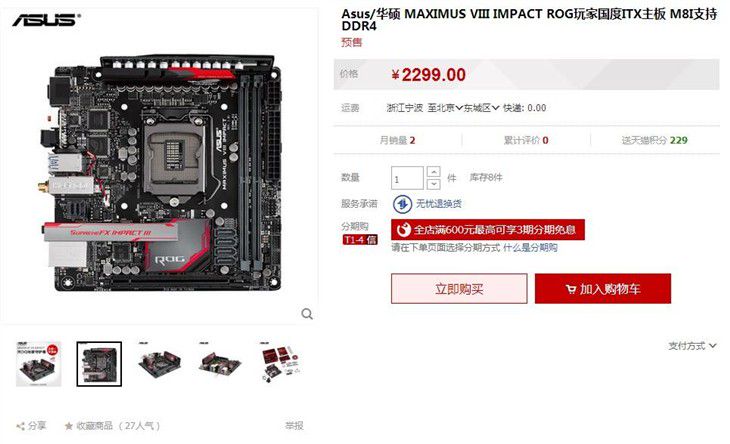Expand the 支付方式 payment methods menu
This screenshot has width=730, height=444.
(x=692, y=346)
